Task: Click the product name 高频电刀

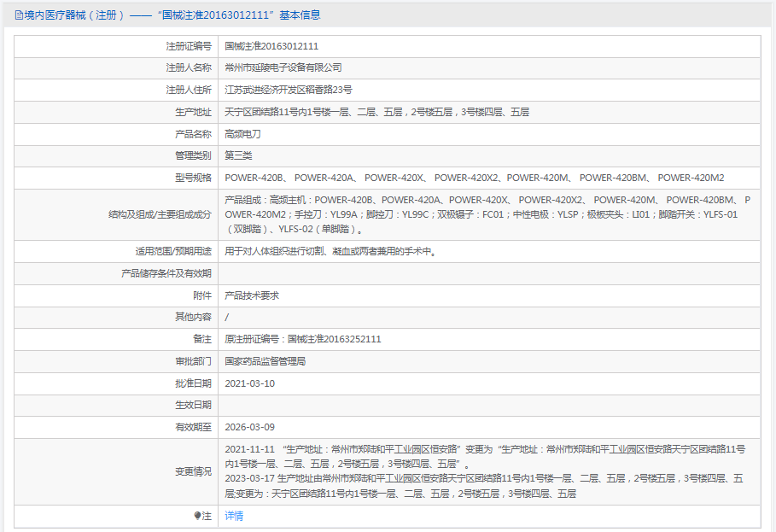Action: (242, 134)
